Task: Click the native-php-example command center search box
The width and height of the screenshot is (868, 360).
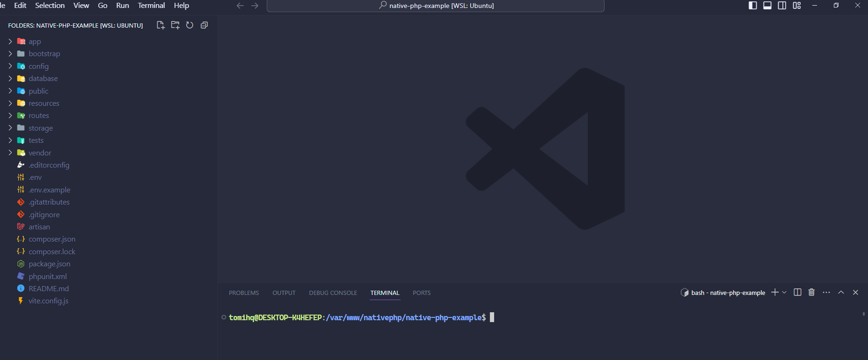Action: [436, 6]
